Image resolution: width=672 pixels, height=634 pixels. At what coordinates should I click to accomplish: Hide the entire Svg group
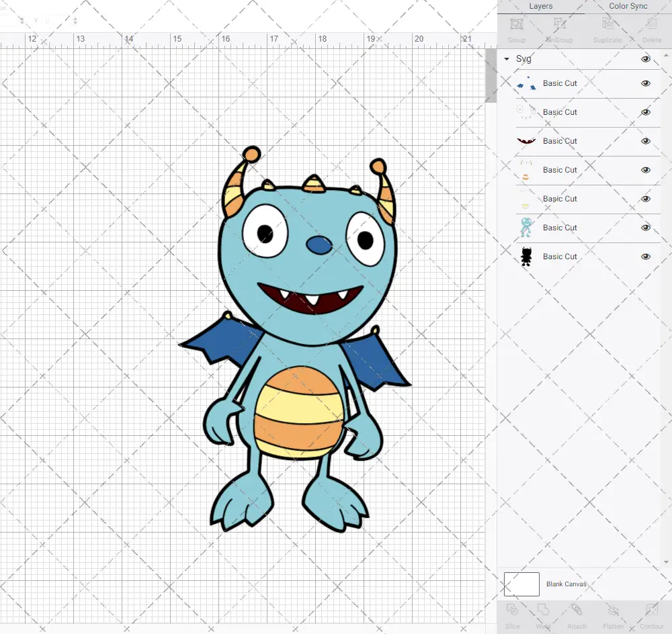point(645,59)
